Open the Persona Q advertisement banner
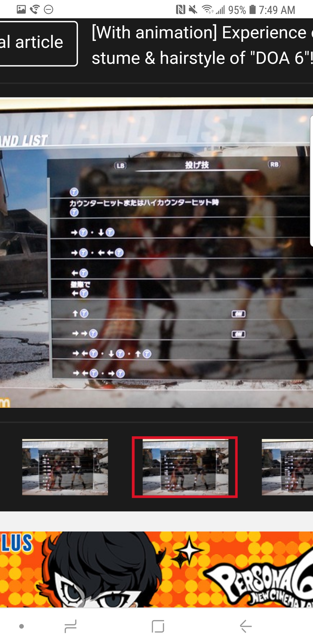This screenshot has height=644, width=313. pos(156,569)
